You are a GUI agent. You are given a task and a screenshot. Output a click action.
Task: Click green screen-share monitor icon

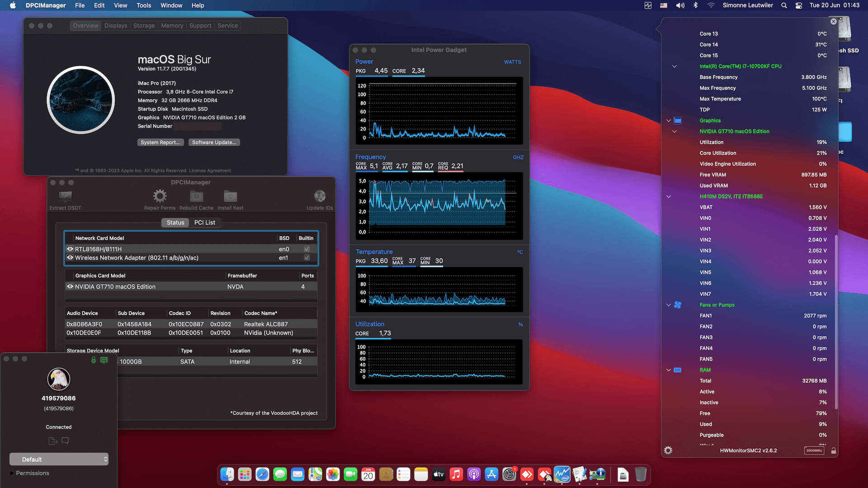tap(104, 360)
